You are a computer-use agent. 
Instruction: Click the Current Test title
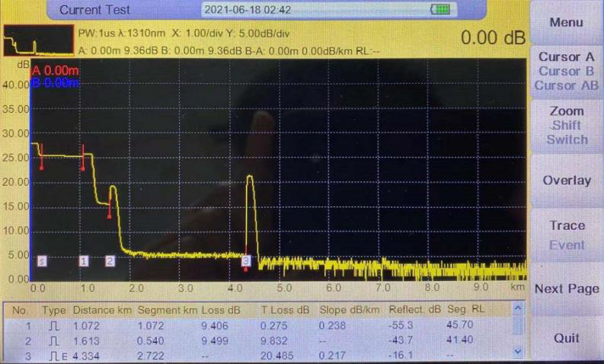click(x=94, y=10)
